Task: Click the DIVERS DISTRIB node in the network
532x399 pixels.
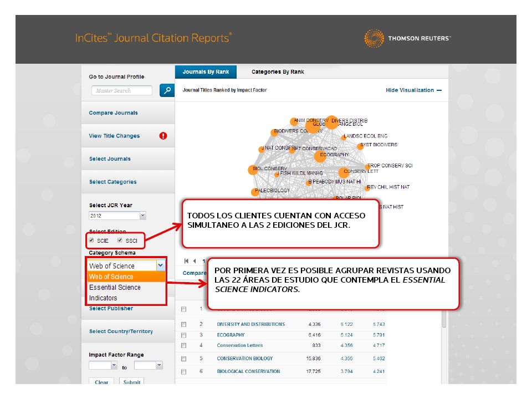Action: 331,122
